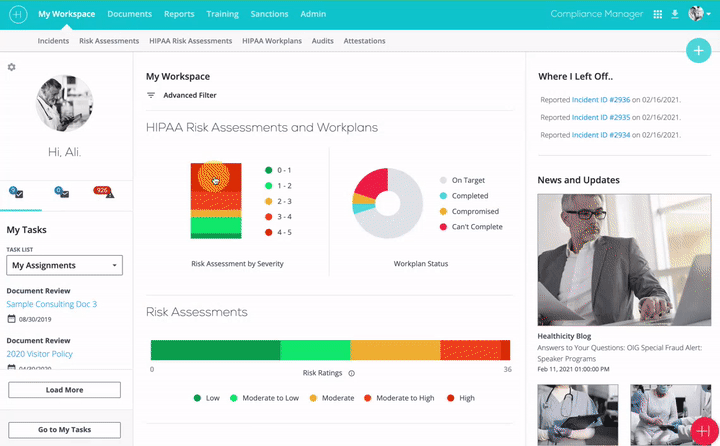Open the settings gear in the profile panel

[x=12, y=67]
